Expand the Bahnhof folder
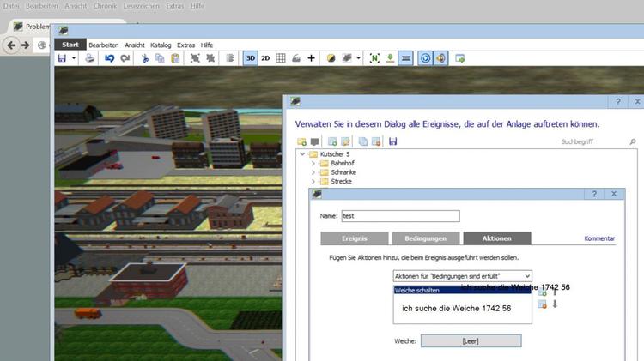The width and height of the screenshot is (644, 361). tap(313, 163)
